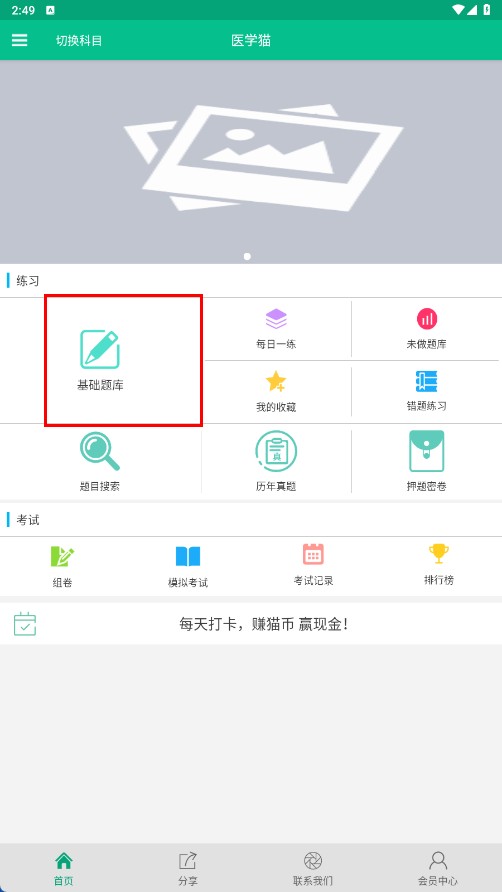Open the banner image placeholder
The image size is (502, 892).
click(251, 162)
